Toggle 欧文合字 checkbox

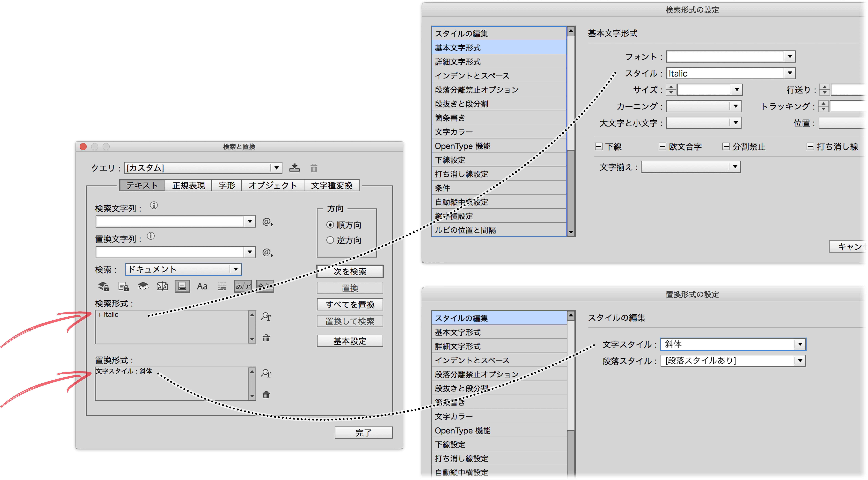tap(662, 147)
